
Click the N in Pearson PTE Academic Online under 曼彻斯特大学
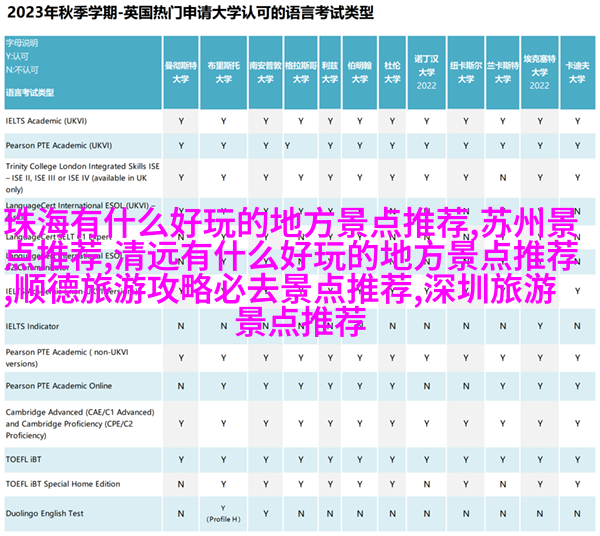181,386
